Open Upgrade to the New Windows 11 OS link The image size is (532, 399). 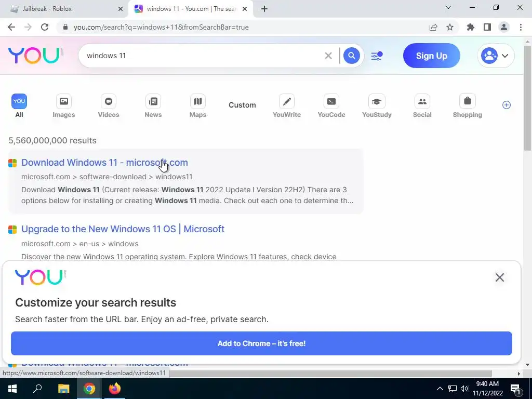[123, 229]
